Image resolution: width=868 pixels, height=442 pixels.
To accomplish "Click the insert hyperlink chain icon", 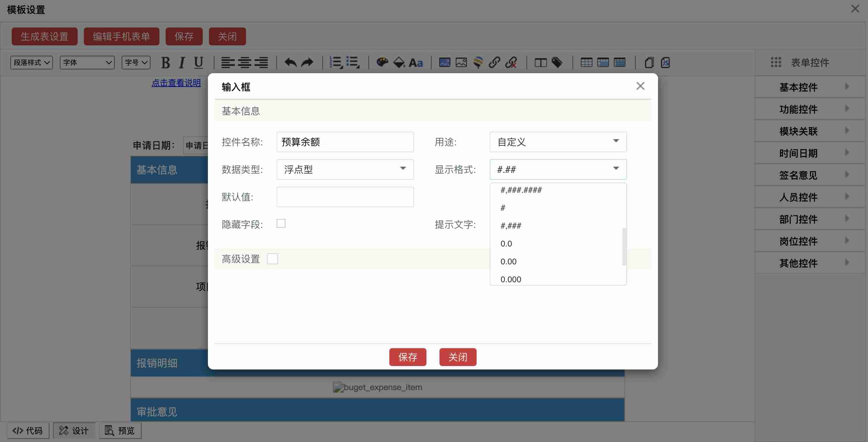I will [494, 63].
